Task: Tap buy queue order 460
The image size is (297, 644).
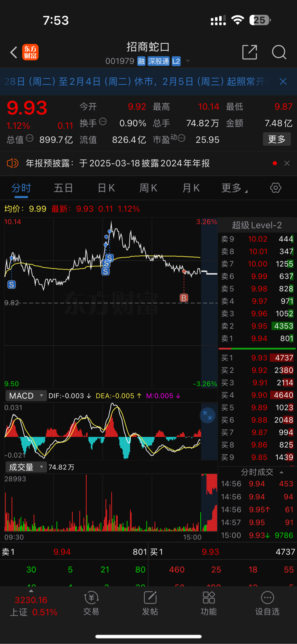Action: (x=177, y=570)
